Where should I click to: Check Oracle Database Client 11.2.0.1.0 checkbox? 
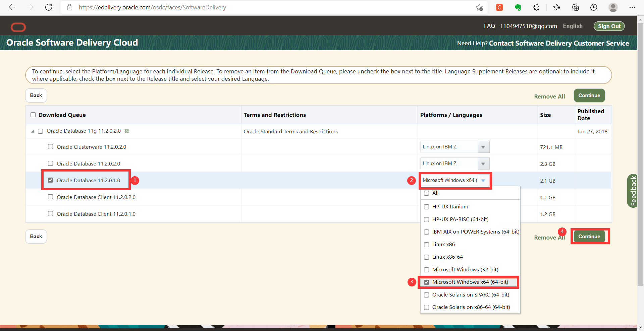(50, 214)
